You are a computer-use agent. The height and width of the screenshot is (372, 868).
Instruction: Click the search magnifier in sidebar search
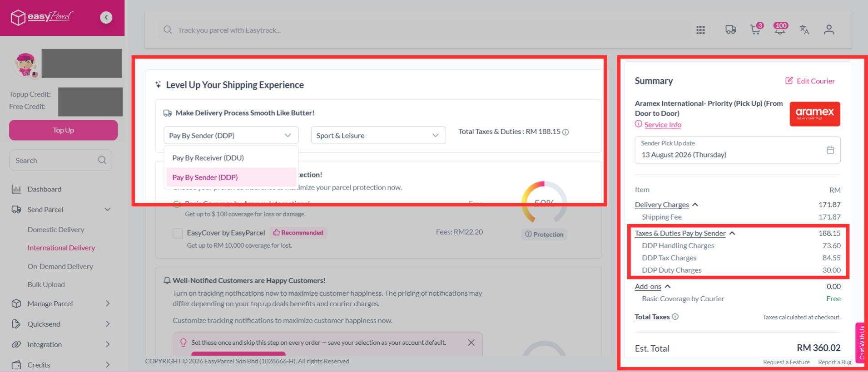tap(102, 160)
